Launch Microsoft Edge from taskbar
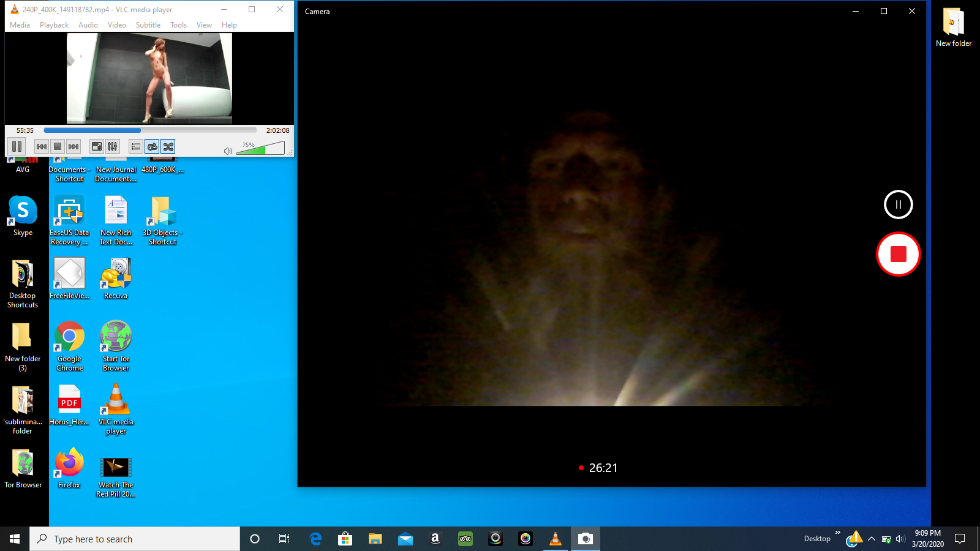This screenshot has height=551, width=980. (315, 539)
